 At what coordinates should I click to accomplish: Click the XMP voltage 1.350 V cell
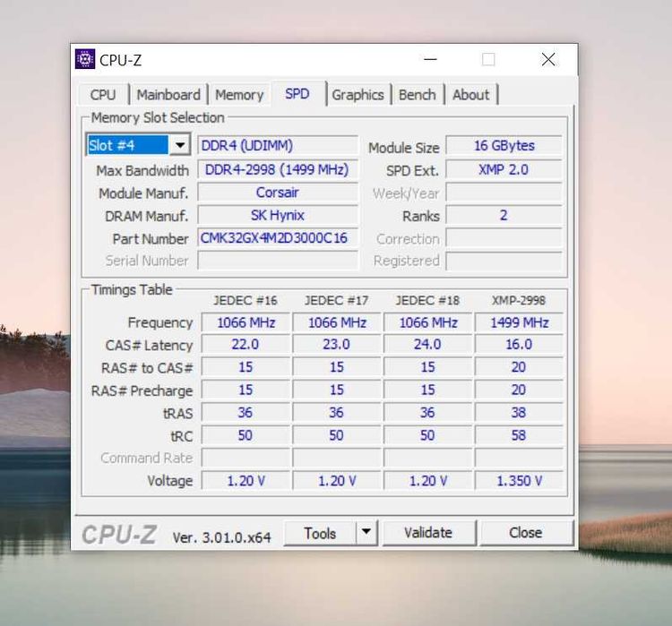519,481
